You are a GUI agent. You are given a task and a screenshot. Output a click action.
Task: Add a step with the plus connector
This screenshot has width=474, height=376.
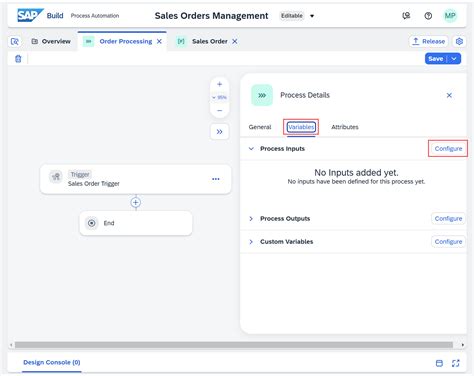136,202
